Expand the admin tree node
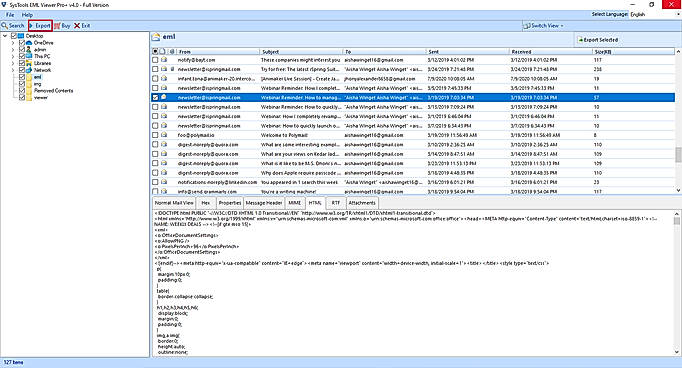This screenshot has width=682, height=368. click(13, 50)
